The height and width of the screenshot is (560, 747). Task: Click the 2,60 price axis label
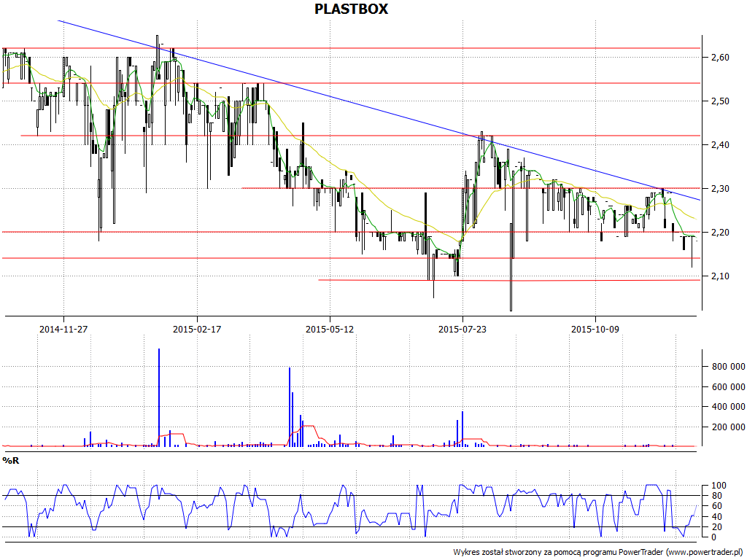click(x=719, y=57)
